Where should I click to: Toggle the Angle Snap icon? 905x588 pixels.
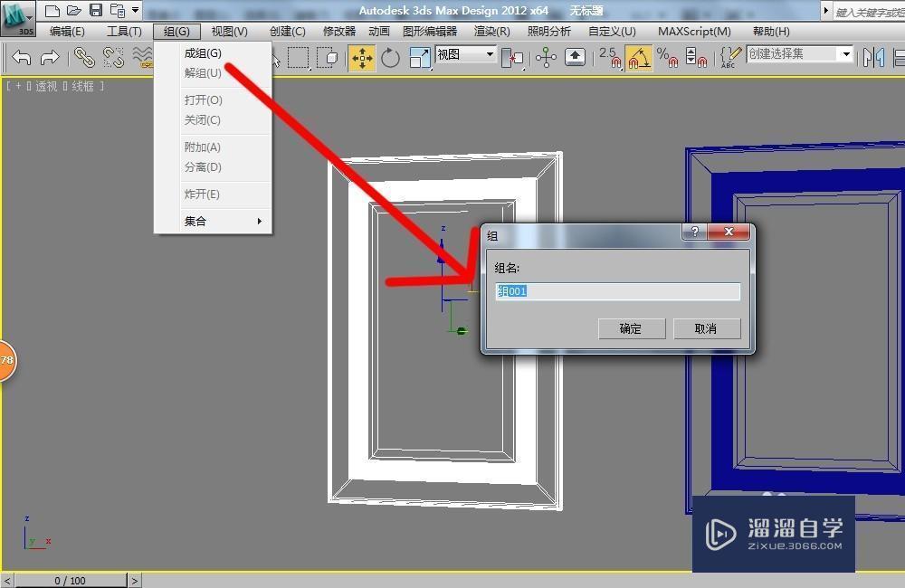click(639, 58)
